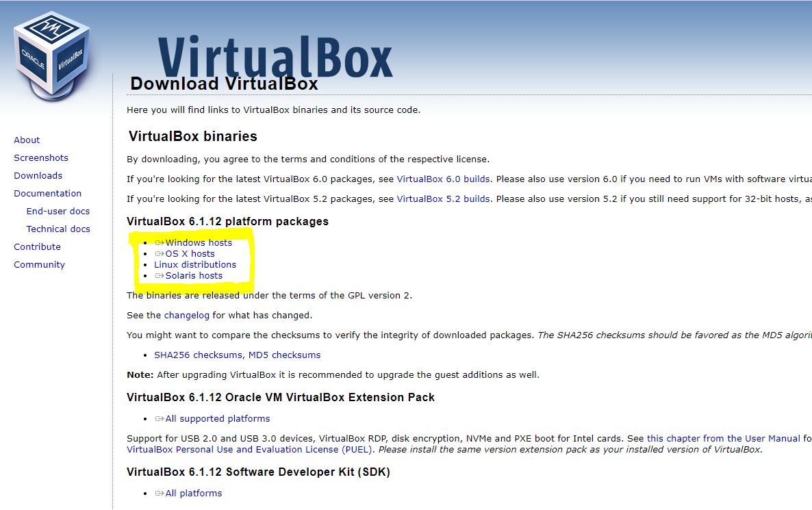The image size is (812, 510).
Task: Click the Oracle VirtualBox cube logo
Action: pos(52,56)
